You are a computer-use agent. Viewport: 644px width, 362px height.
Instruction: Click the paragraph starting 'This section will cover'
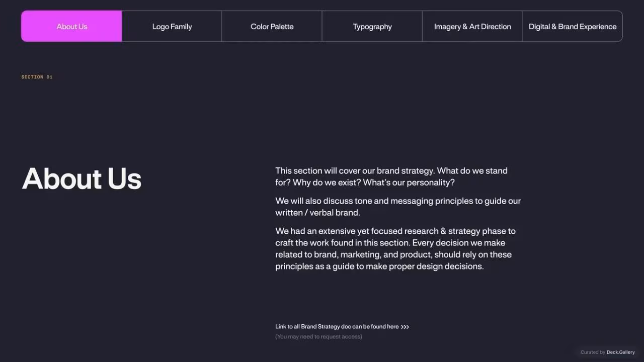point(391,176)
